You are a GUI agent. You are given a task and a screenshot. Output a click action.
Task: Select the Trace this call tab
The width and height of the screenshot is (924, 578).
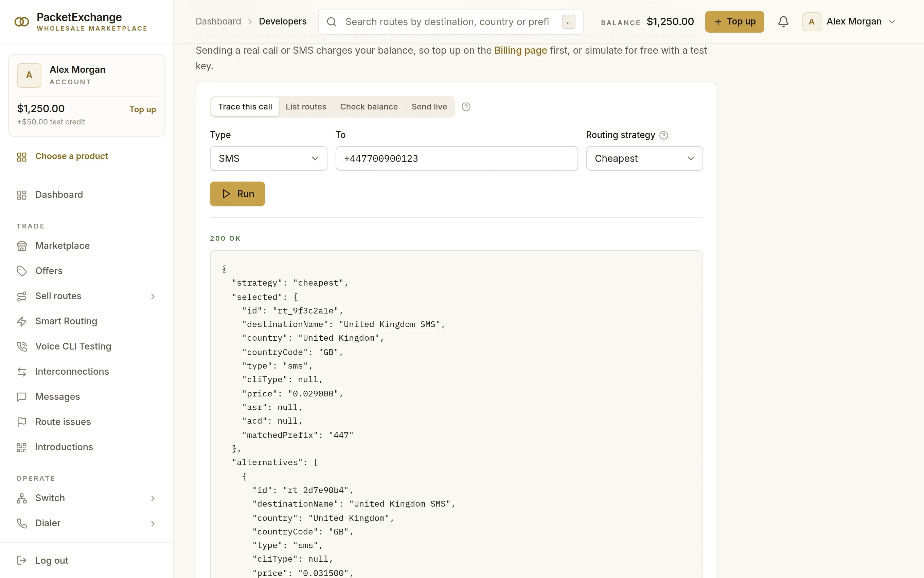point(245,107)
